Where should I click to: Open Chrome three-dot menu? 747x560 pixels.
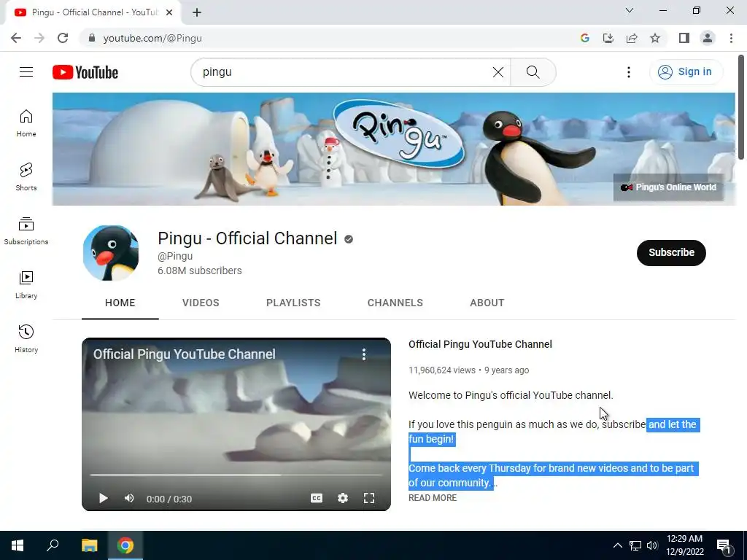point(731,38)
